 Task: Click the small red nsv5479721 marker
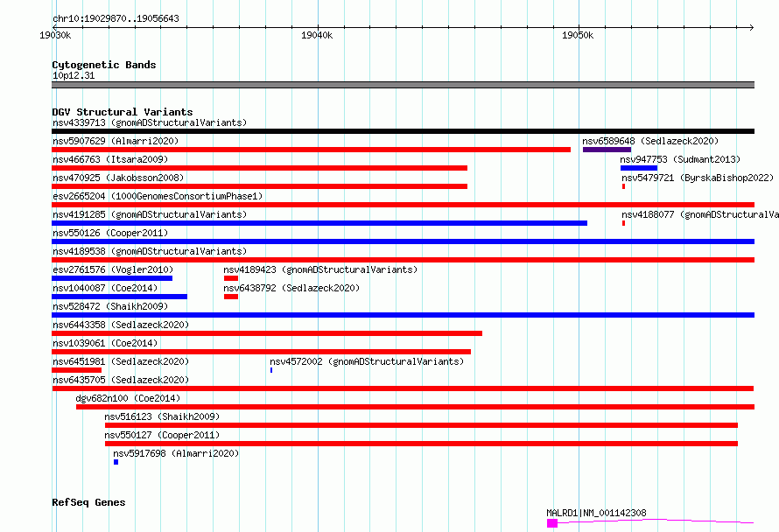click(x=623, y=186)
